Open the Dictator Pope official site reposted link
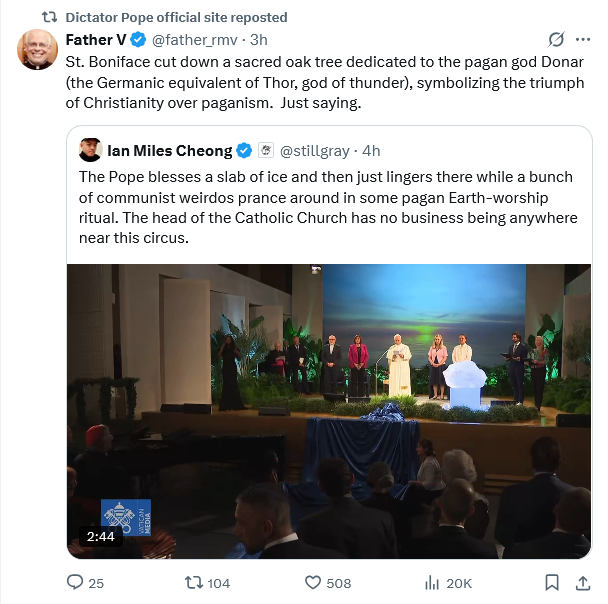This screenshot has width=608, height=604. [176, 17]
